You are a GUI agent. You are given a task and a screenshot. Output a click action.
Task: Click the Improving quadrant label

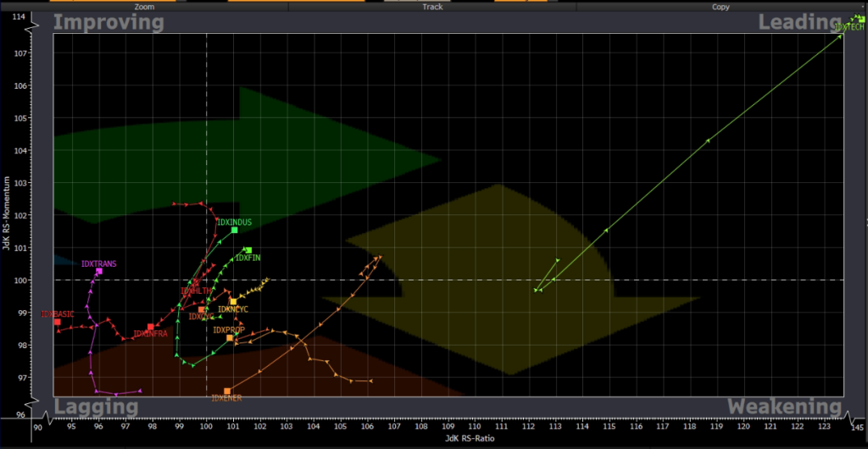pos(108,23)
